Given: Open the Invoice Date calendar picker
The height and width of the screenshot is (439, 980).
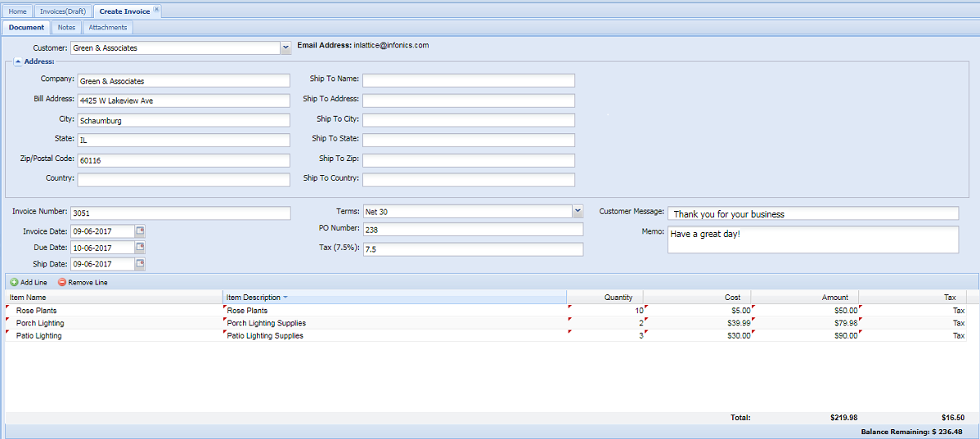Looking at the screenshot, I should coord(140,231).
